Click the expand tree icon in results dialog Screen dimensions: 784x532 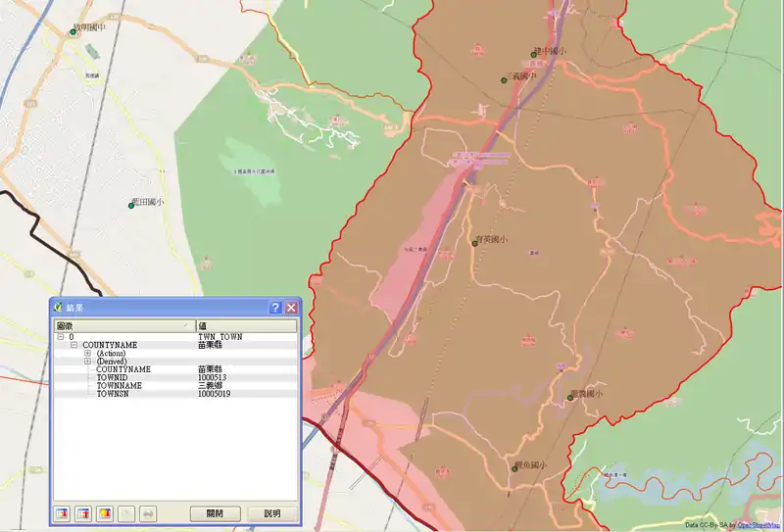62,513
